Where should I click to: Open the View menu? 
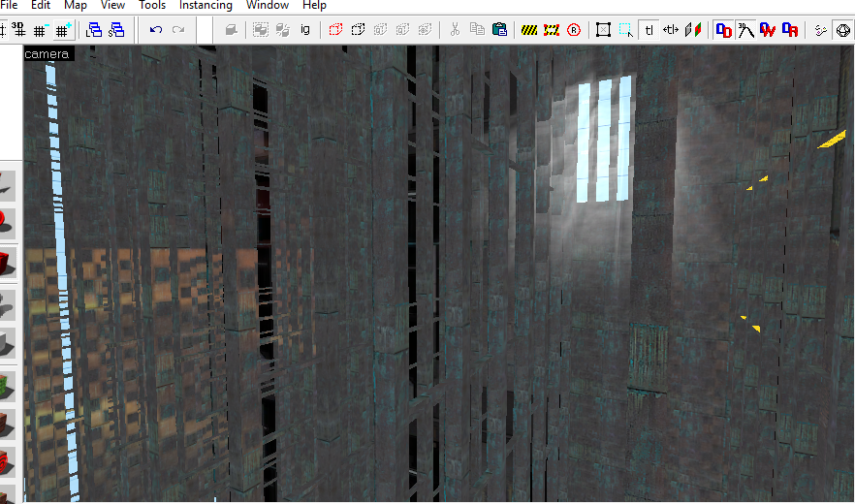point(112,6)
